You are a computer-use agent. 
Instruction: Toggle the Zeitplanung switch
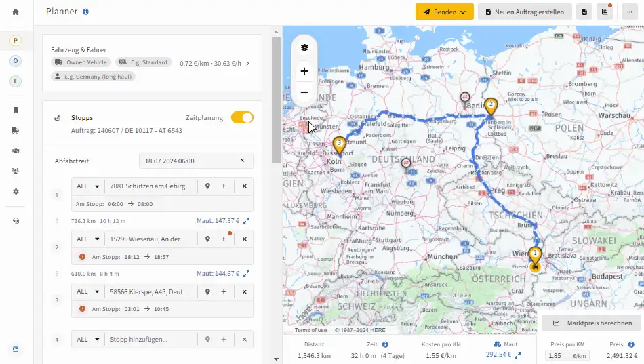pyautogui.click(x=242, y=117)
